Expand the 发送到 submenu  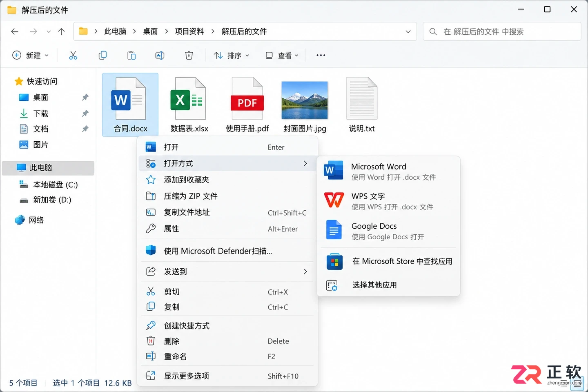tap(227, 272)
